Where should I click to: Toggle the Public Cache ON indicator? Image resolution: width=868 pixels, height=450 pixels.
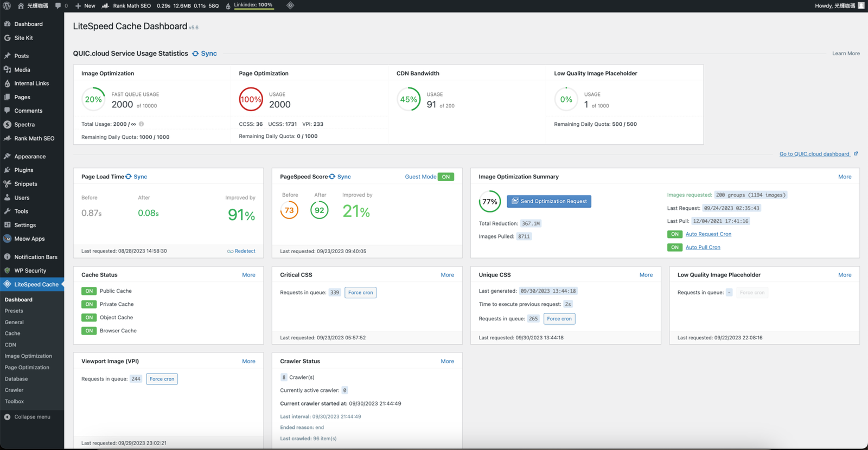click(x=89, y=291)
